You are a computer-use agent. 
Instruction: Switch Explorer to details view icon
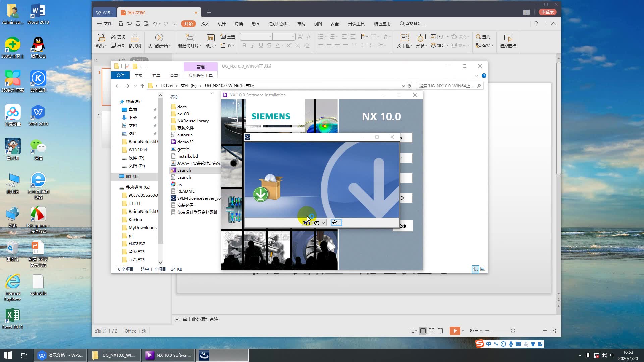click(475, 269)
